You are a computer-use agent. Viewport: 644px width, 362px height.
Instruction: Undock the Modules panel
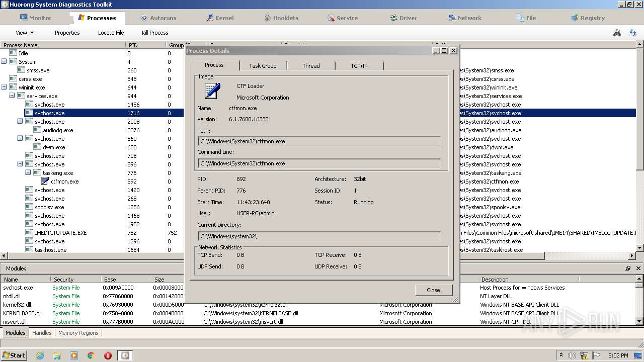tap(628, 268)
